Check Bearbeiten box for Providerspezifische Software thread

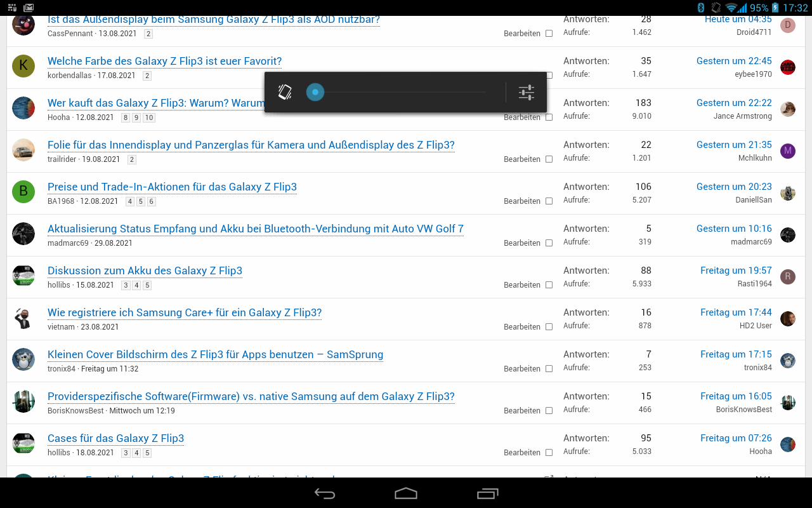549,410
